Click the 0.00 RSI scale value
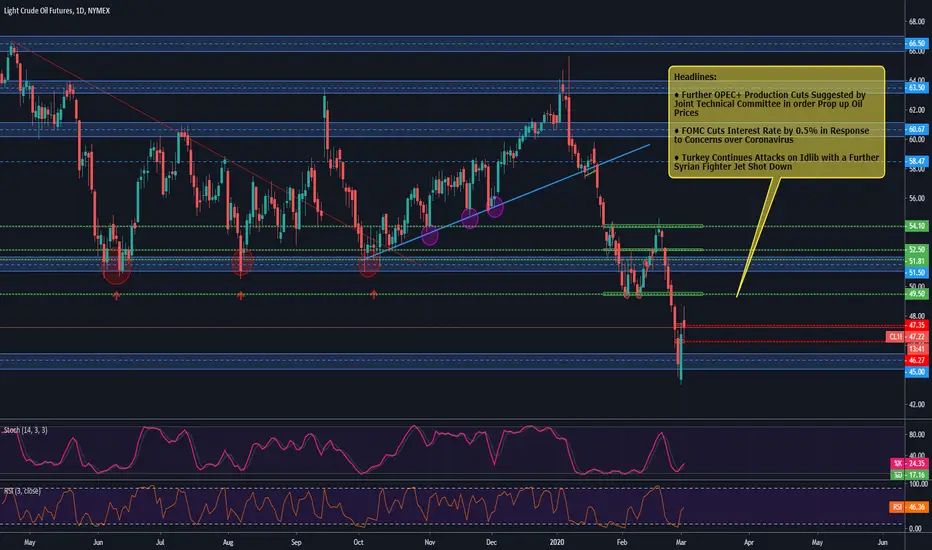The width and height of the screenshot is (932, 550). 916,529
